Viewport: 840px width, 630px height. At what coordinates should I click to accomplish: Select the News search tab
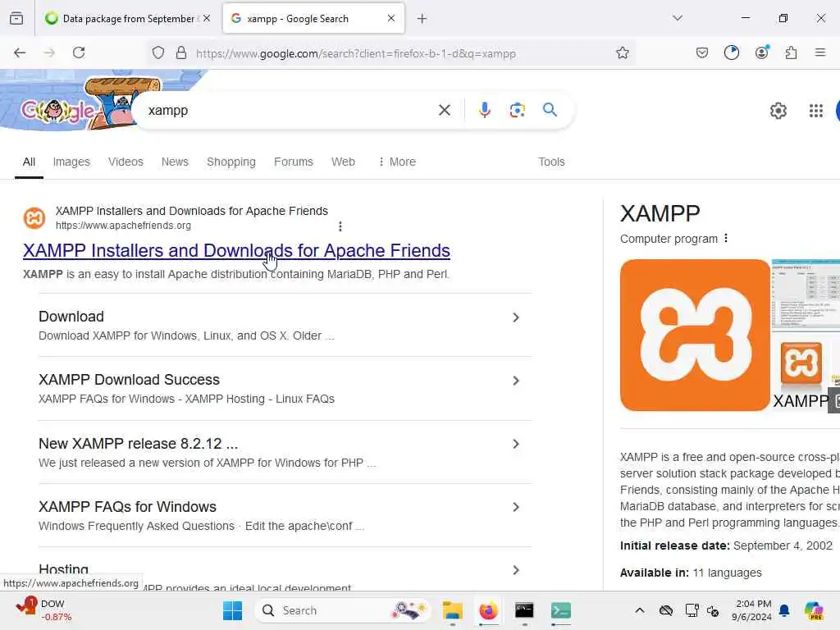point(175,162)
